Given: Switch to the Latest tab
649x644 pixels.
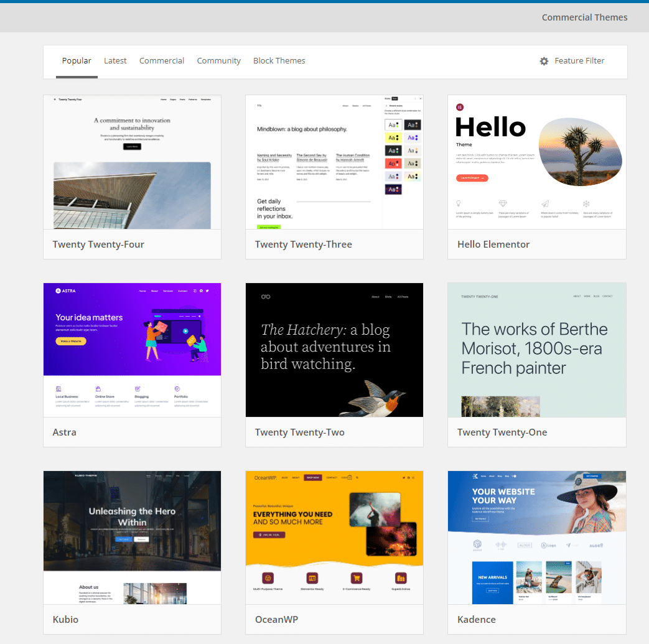Looking at the screenshot, I should coord(115,61).
